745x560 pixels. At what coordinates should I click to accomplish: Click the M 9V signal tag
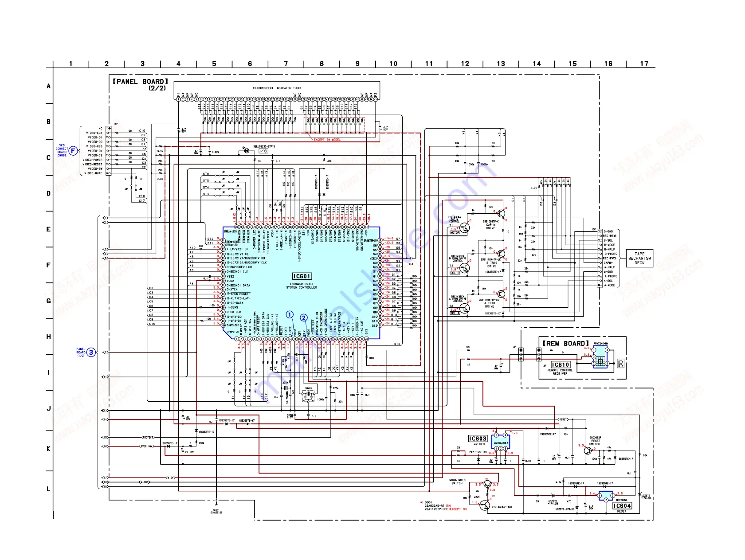click(170, 478)
